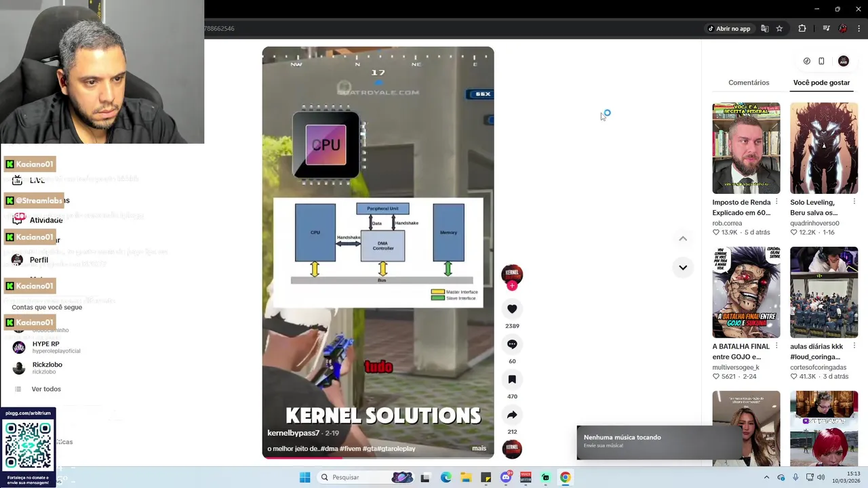Open the TikTok profile avatar at top right
Screen dimensions: 868x488
coord(844,61)
